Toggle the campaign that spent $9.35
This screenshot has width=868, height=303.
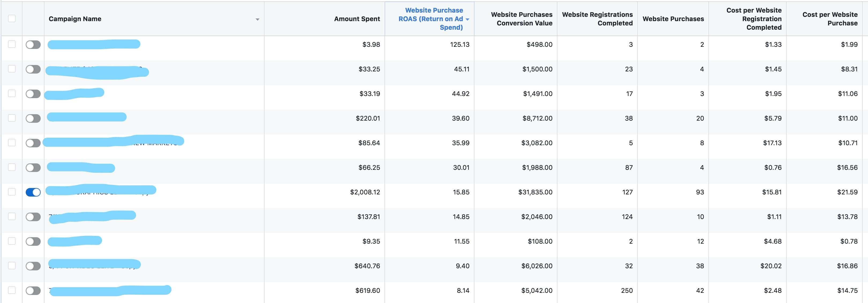pos(33,241)
